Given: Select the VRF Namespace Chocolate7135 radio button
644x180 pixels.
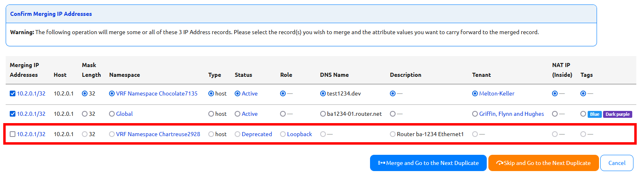Looking at the screenshot, I should (112, 93).
